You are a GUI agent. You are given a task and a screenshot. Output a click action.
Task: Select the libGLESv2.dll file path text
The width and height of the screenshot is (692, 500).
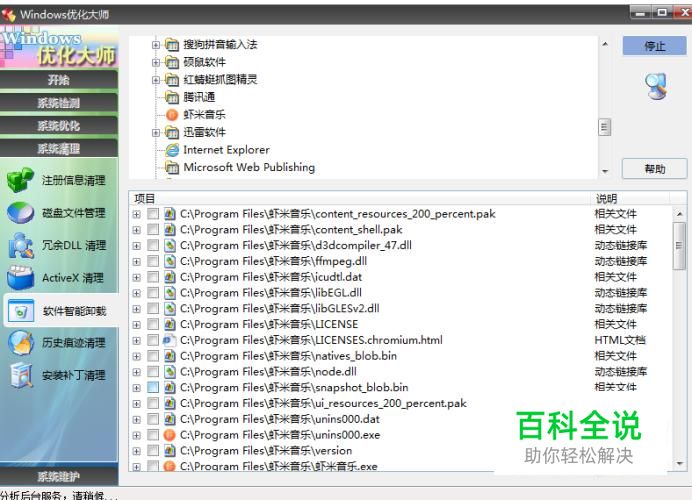[x=280, y=308]
